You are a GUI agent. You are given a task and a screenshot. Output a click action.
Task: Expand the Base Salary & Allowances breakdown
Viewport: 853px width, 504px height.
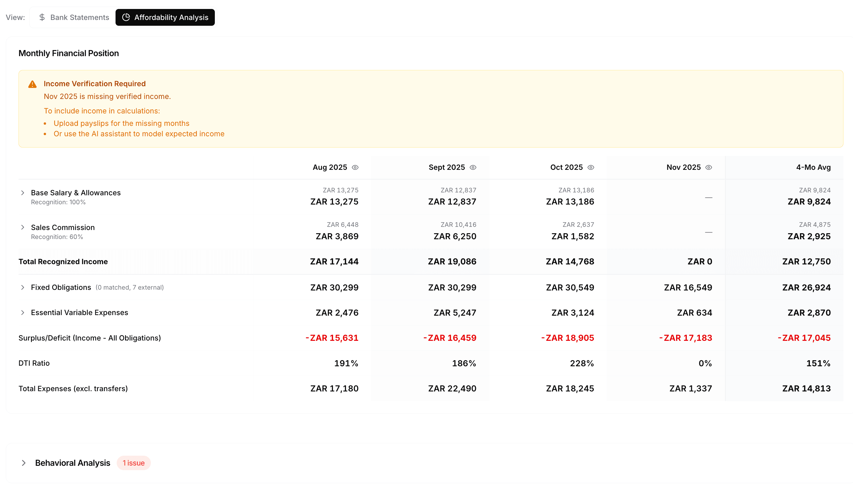(23, 193)
